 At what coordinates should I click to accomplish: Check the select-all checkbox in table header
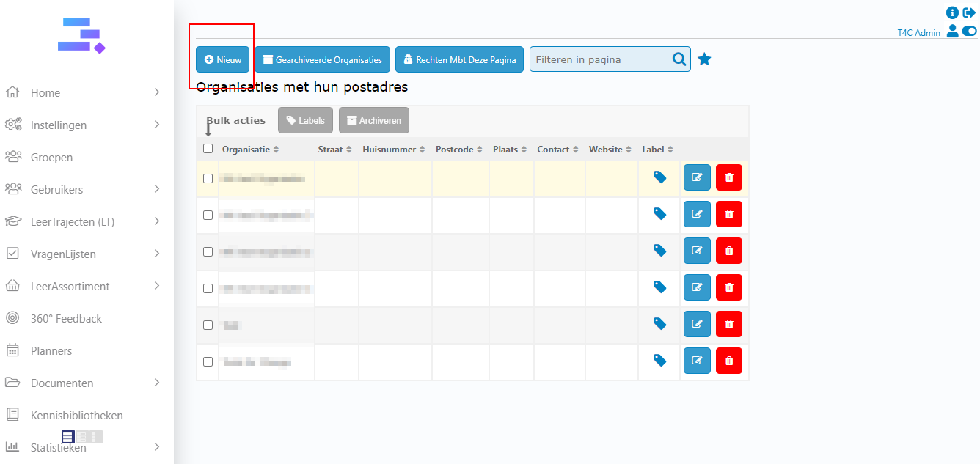click(x=208, y=149)
